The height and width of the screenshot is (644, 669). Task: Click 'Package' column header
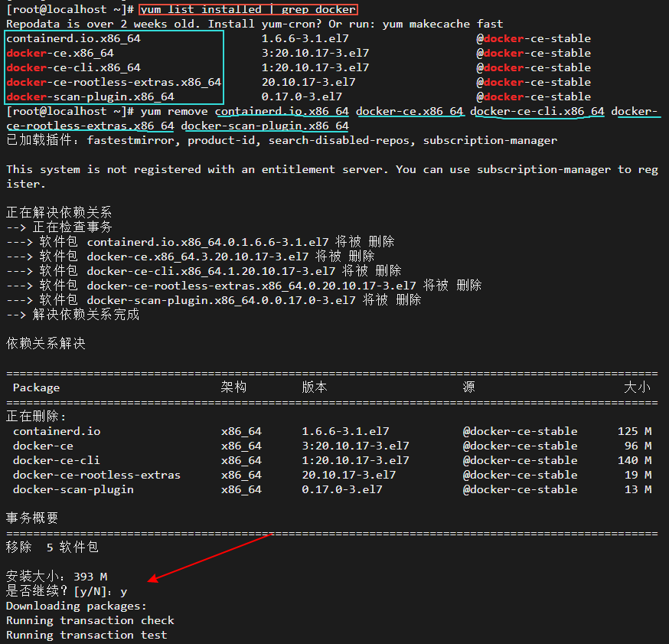click(x=36, y=387)
